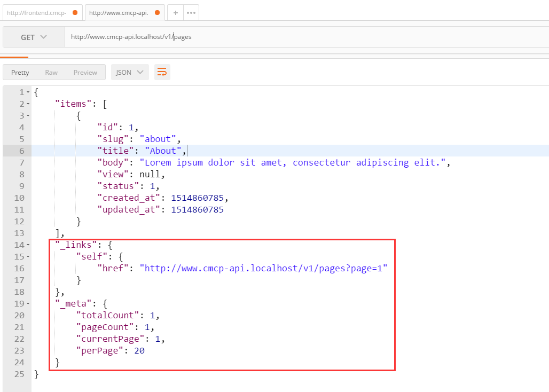Collapse the root object at line 1
This screenshot has width=549, height=392.
coord(28,92)
